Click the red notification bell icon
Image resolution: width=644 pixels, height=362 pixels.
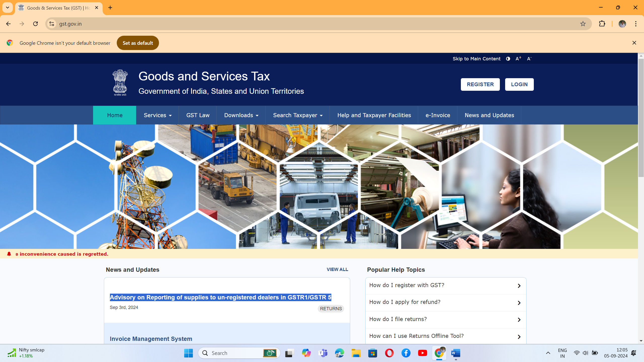[x=9, y=254]
